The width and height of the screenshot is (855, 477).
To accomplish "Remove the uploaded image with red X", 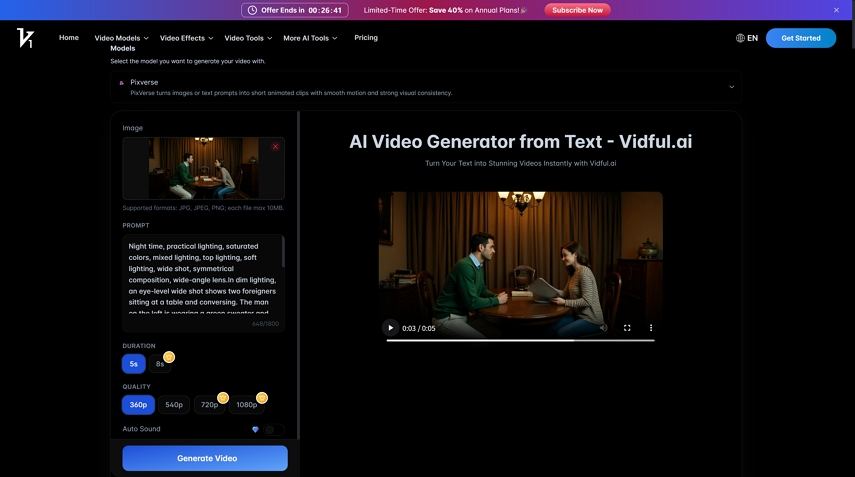I will point(275,147).
